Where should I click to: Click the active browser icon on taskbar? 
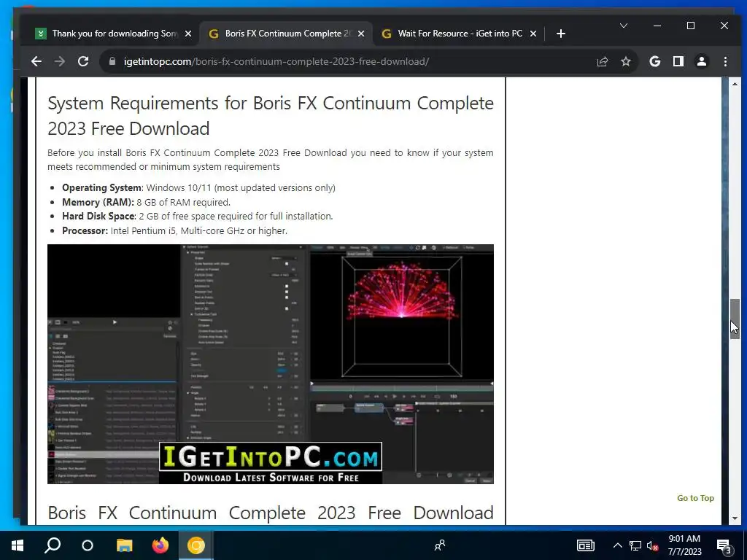[196, 545]
